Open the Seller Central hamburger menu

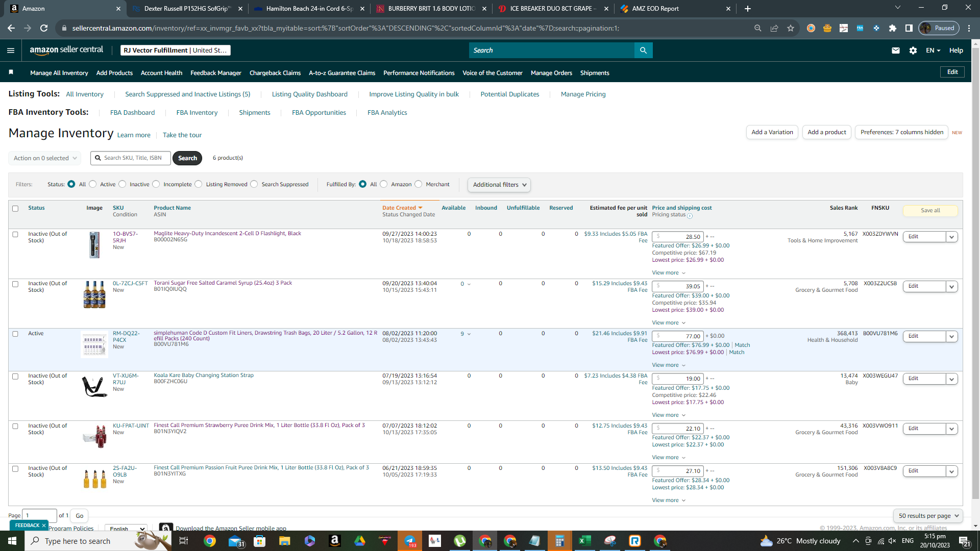pos(11,51)
